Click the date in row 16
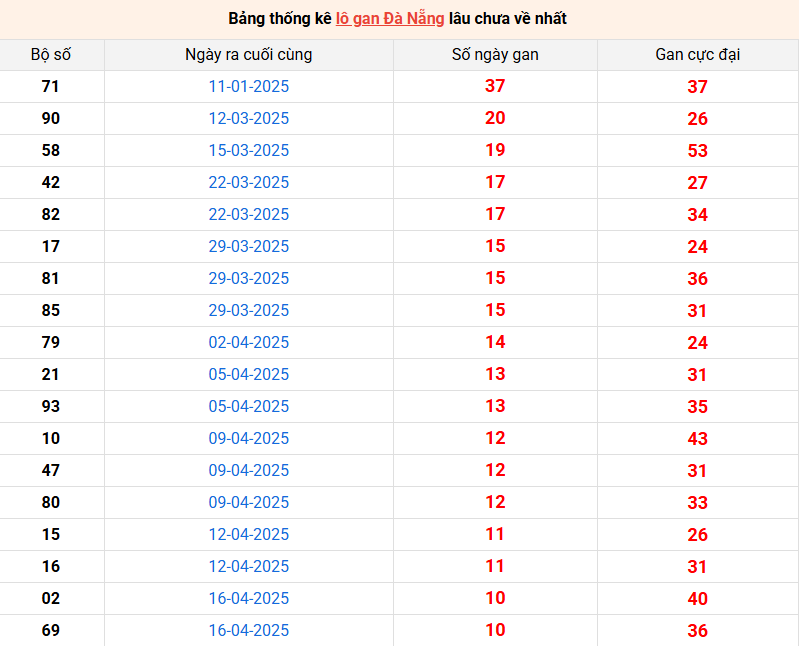The height and width of the screenshot is (646, 799). (249, 567)
